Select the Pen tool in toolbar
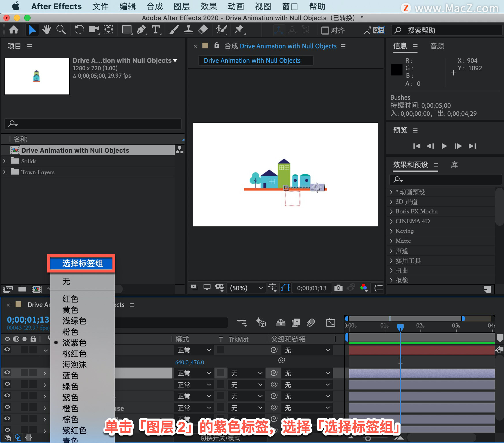This screenshot has height=443, width=504. [x=141, y=30]
